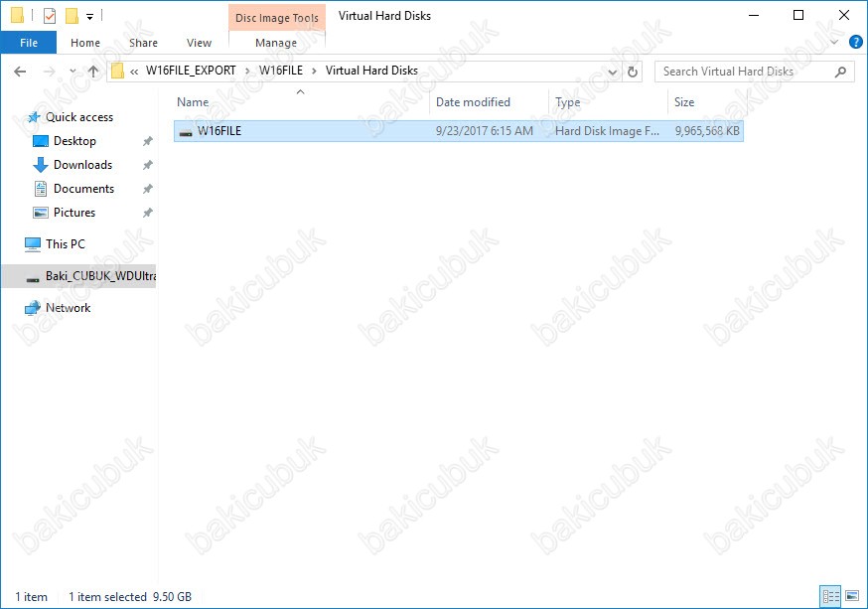Expand the ribbon with the chevron

pyautogui.click(x=834, y=42)
